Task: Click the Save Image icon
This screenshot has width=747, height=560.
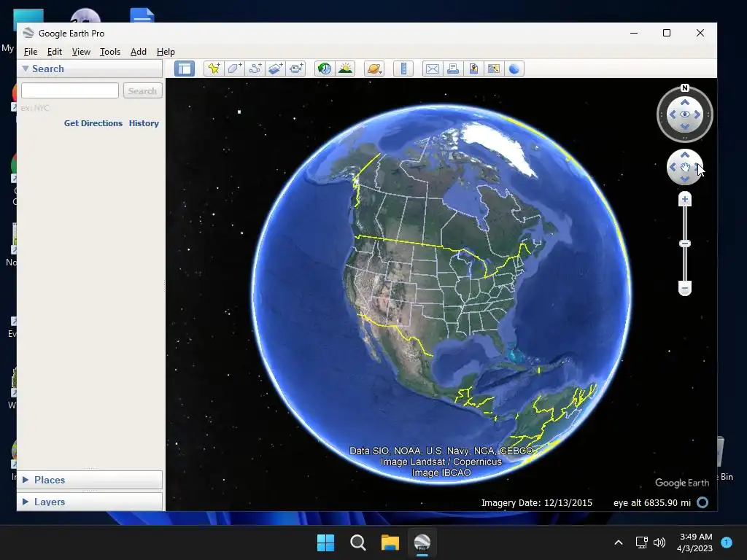Action: (x=473, y=69)
